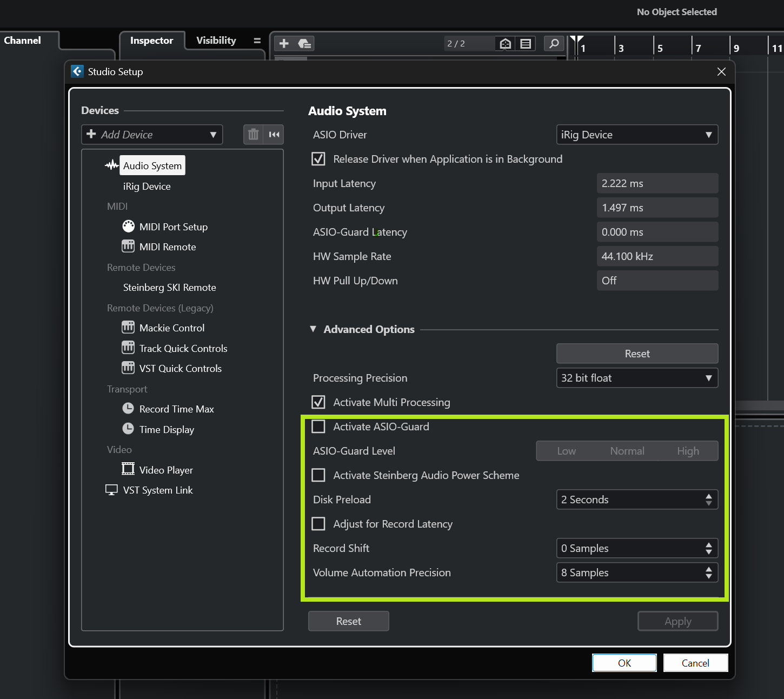Click the MIDI Remote device icon
Viewport: 784px width, 699px height.
pyautogui.click(x=128, y=247)
